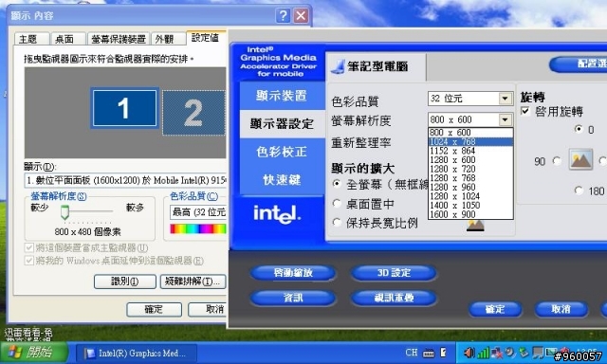The width and height of the screenshot is (607, 364).
Task: Select monitor 2 in display arrangement
Action: coord(193,112)
